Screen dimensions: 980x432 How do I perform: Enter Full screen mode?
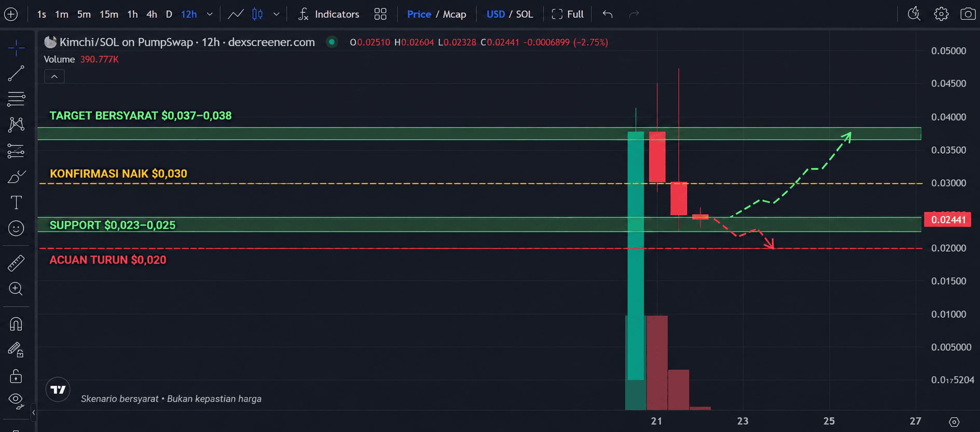coord(568,14)
